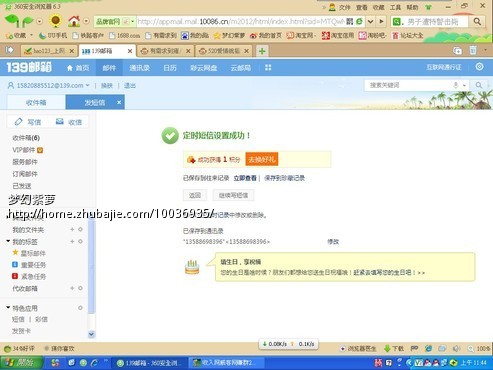This screenshot has height=370, width=493.
Task: Open the small dropdown arrow beside home icon
Action: pyautogui.click(x=86, y=21)
